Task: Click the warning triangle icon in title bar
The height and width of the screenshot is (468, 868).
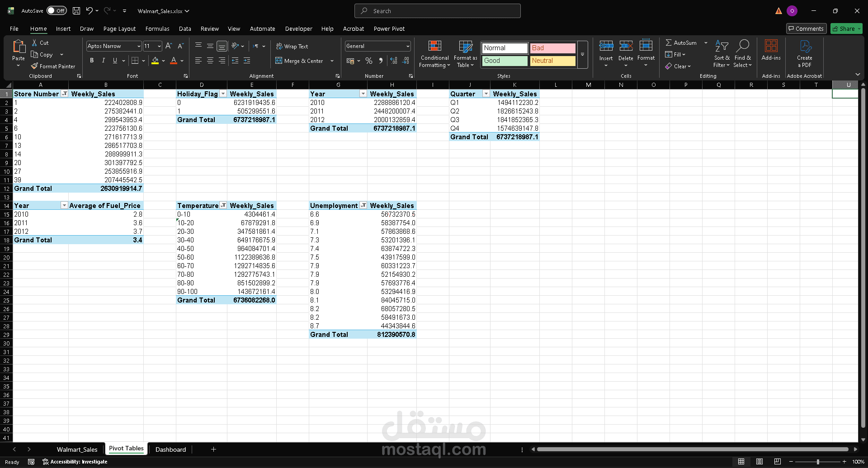Action: 778,11
